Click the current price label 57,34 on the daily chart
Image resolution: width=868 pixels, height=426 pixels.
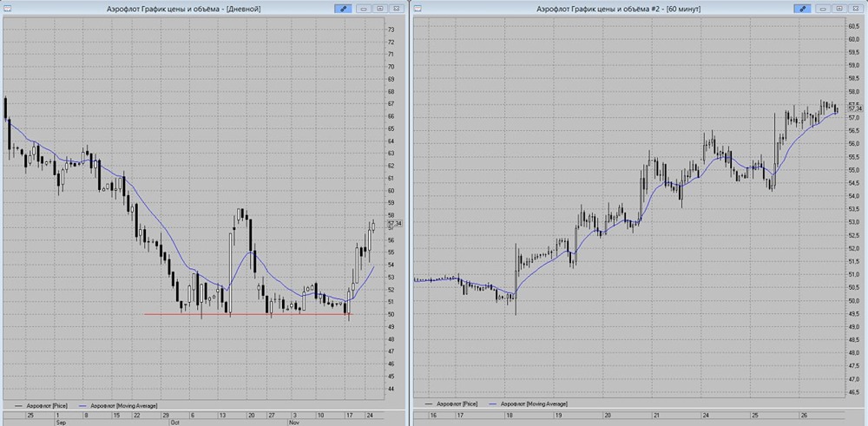tap(396, 223)
